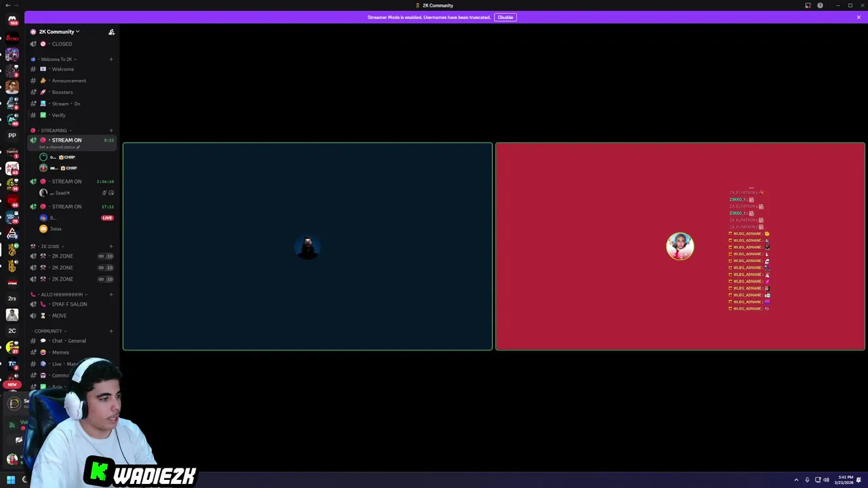Viewport: 868px width, 488px height.
Task: Click avatar in the red participant tile
Action: point(680,246)
